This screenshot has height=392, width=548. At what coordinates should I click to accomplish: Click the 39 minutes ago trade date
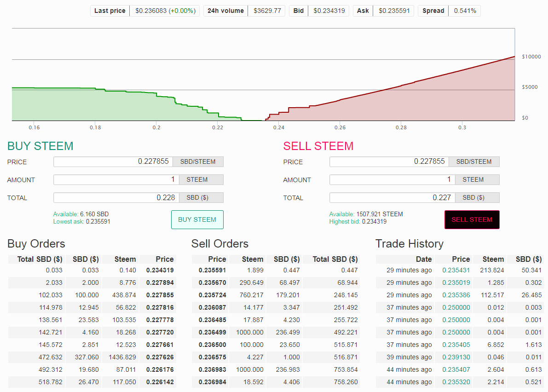pyautogui.click(x=409, y=357)
